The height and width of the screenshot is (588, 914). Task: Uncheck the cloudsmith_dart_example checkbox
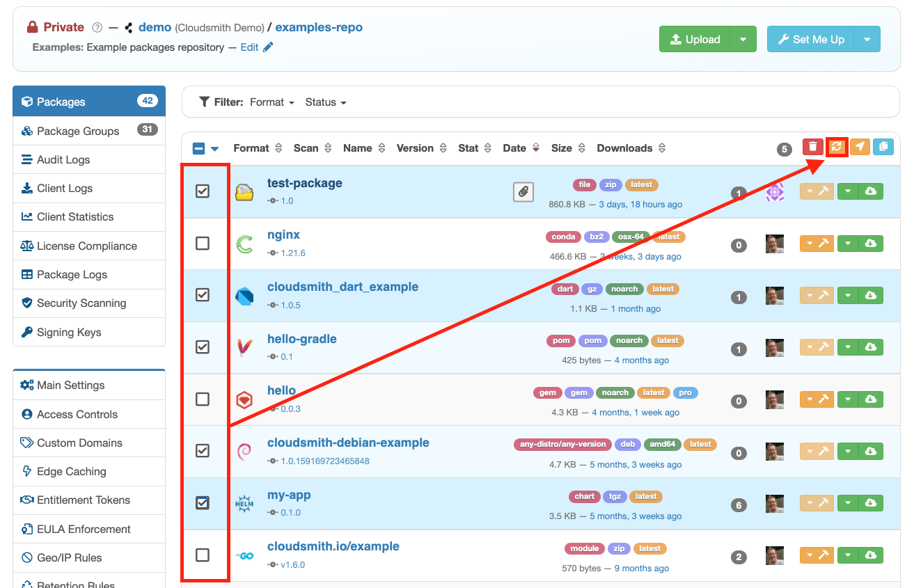(x=202, y=295)
